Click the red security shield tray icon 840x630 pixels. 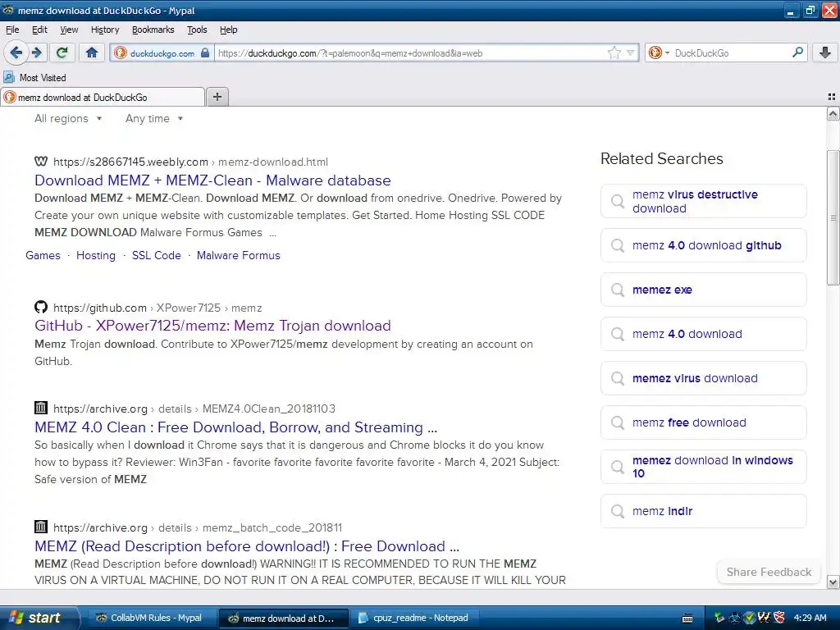click(x=779, y=618)
